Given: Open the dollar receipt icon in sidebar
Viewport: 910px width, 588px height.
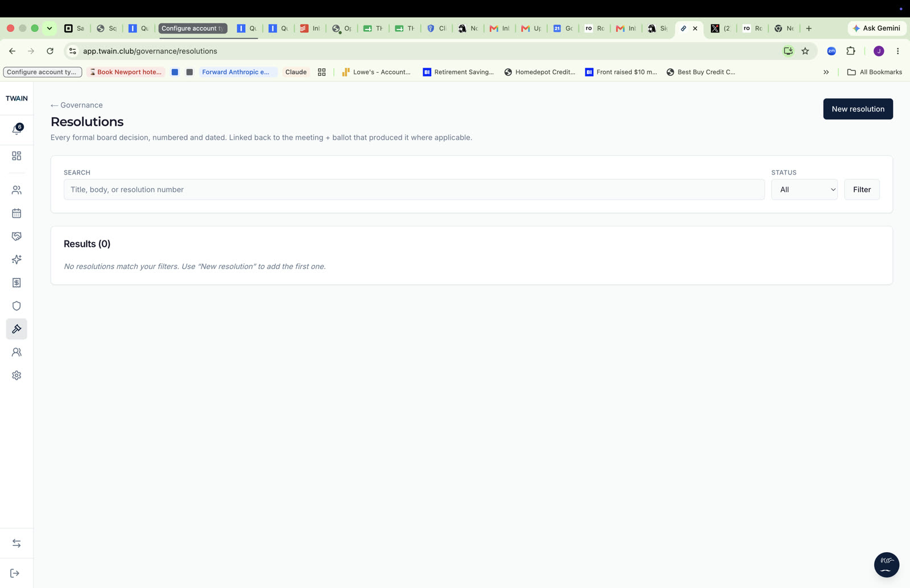Looking at the screenshot, I should (x=16, y=283).
